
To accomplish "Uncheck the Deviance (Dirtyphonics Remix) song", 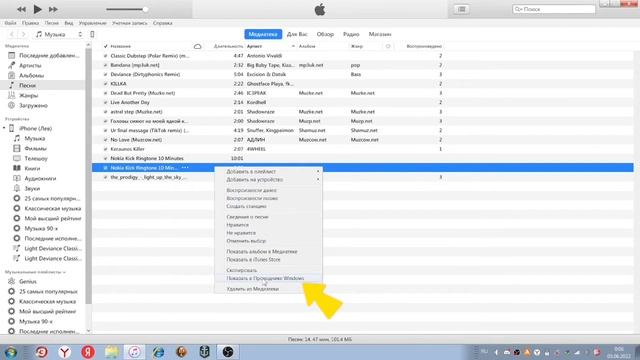I will coord(106,75).
